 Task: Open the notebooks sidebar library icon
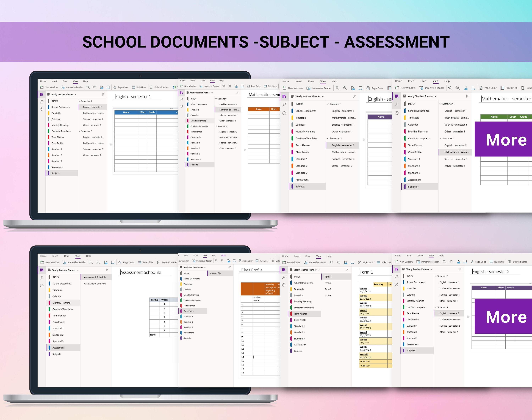42,94
